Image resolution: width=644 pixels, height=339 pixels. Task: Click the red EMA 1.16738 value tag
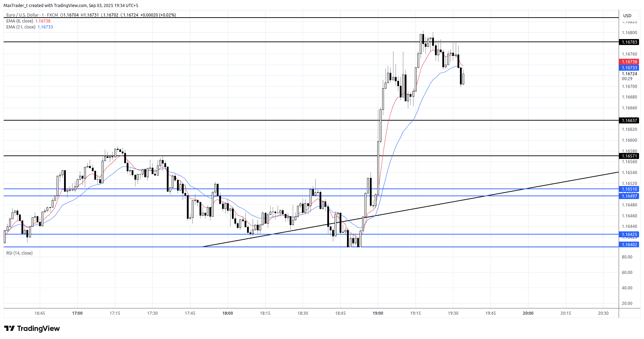pyautogui.click(x=629, y=62)
